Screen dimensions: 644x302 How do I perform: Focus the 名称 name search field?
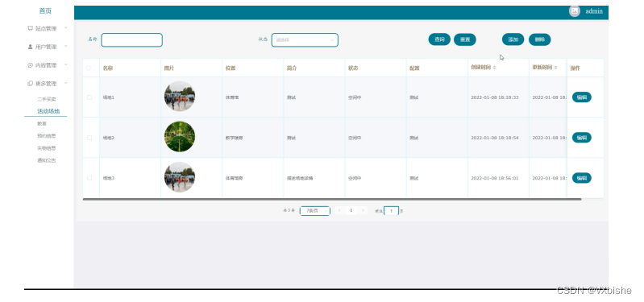tap(132, 39)
